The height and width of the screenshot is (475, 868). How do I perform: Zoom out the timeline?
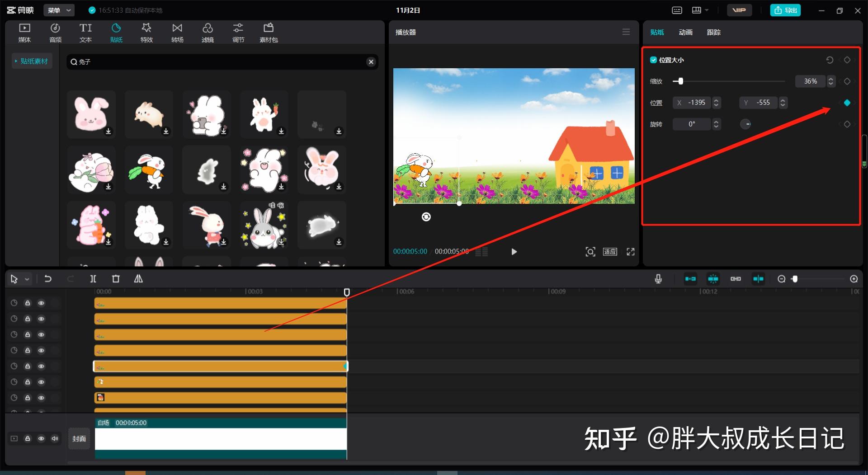click(781, 279)
